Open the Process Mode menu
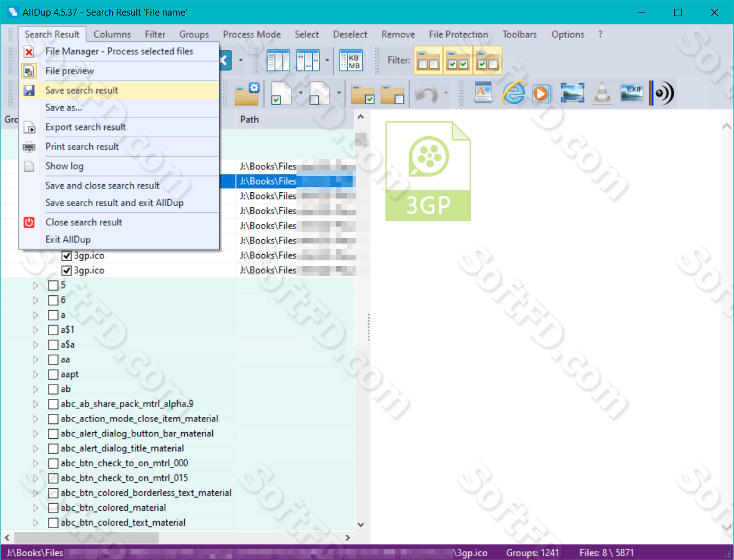The width and height of the screenshot is (734, 560). 252,34
